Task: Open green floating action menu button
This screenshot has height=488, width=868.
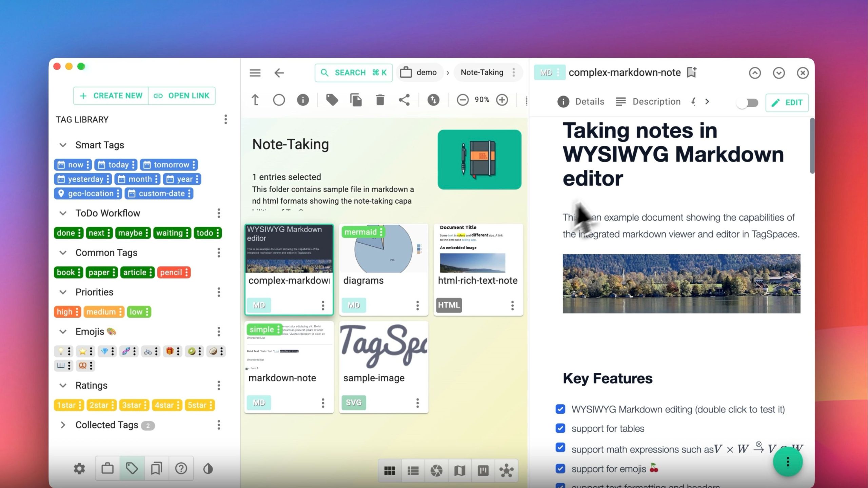Action: (788, 462)
